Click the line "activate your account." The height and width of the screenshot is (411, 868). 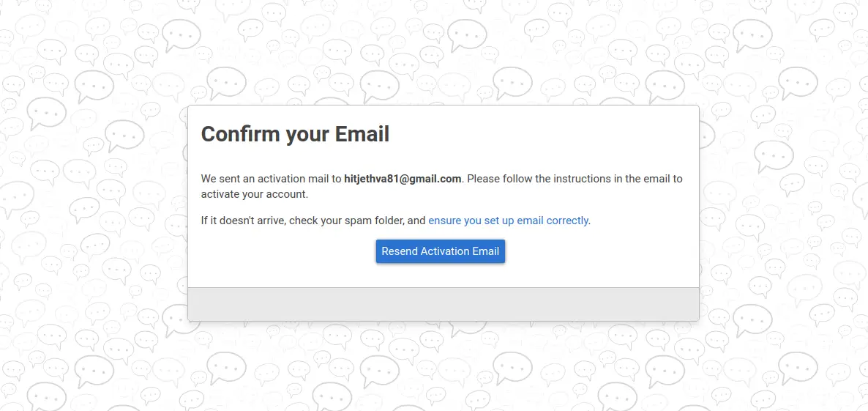click(x=254, y=194)
